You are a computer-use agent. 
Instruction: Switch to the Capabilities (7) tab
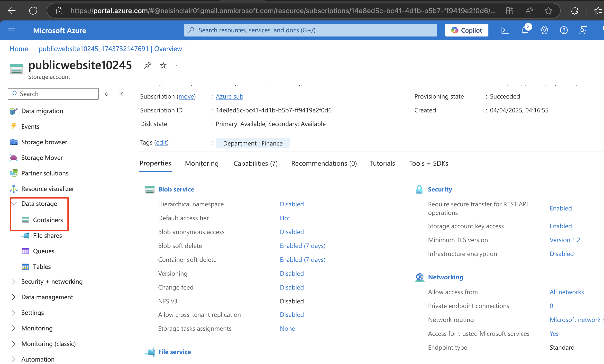(256, 163)
